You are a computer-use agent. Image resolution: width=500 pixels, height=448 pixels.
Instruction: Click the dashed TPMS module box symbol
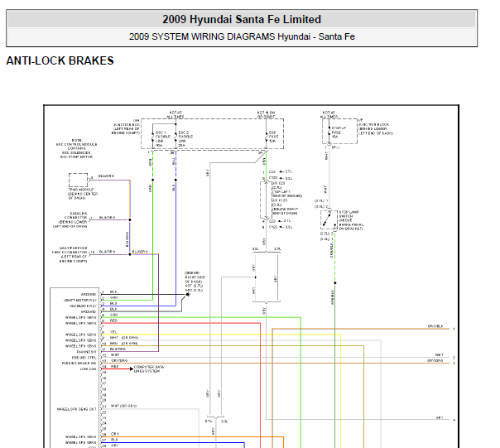point(78,180)
